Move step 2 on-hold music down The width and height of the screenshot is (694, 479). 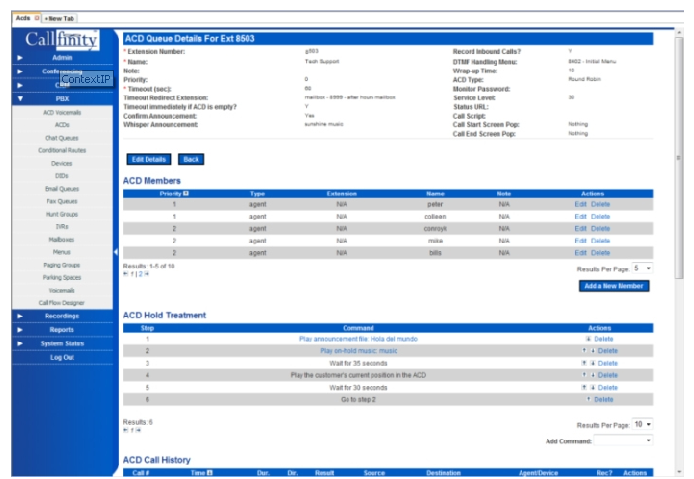point(593,351)
